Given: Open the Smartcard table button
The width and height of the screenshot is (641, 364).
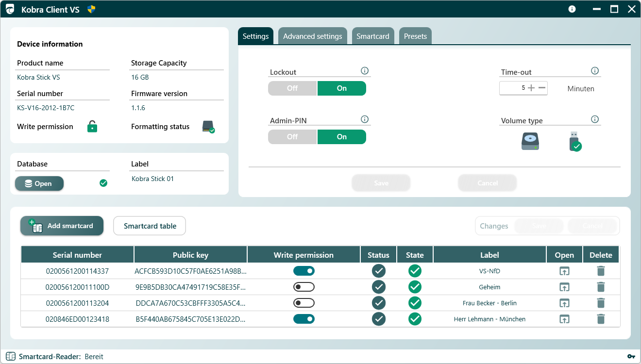Looking at the screenshot, I should pyautogui.click(x=150, y=226).
